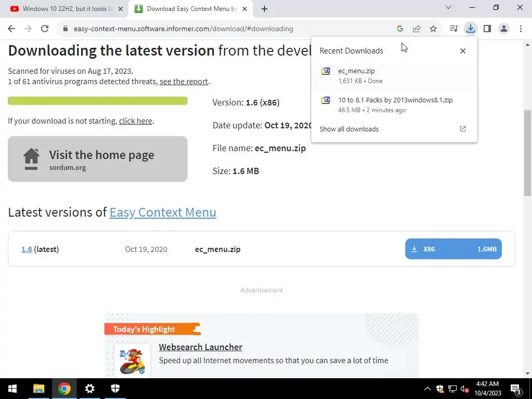
Task: Click the Windows Security tray icon
Action: [440, 389]
